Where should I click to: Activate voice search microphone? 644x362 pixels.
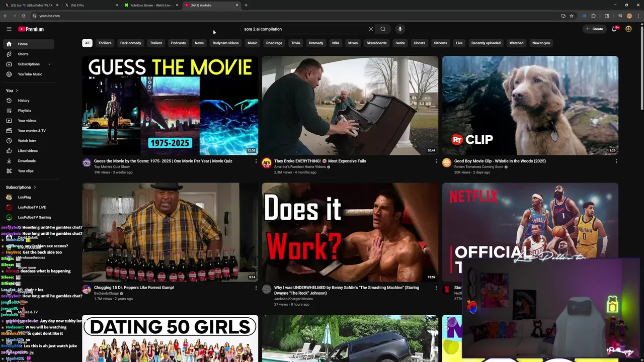[x=400, y=29]
